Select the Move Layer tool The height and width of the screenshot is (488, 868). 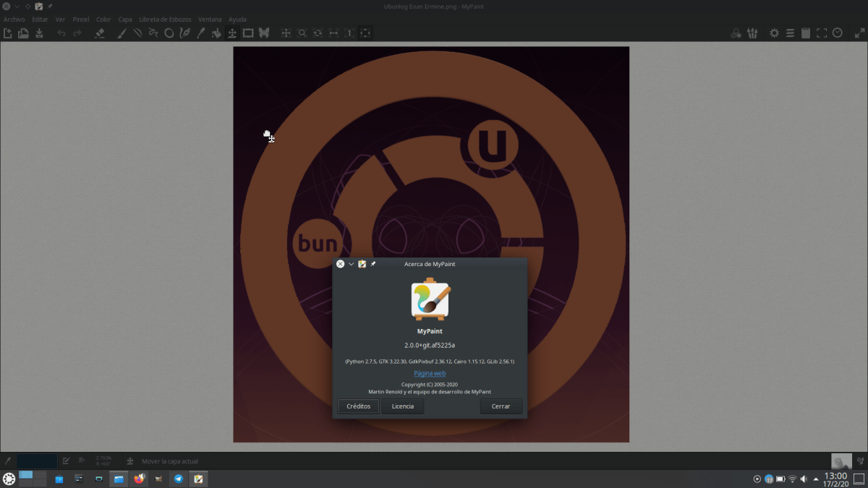pyautogui.click(x=231, y=33)
